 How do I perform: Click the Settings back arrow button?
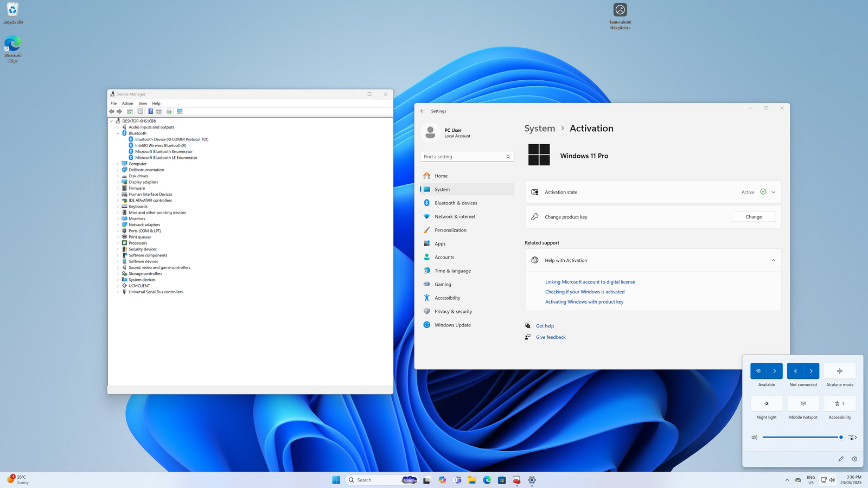pyautogui.click(x=423, y=111)
